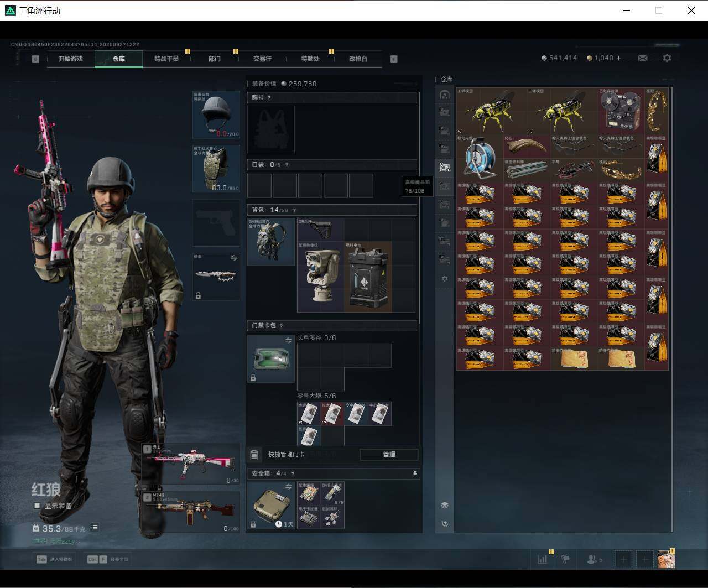Select the 化石 fossil claw item
Viewport: 708px width, 588px height.
[527, 147]
